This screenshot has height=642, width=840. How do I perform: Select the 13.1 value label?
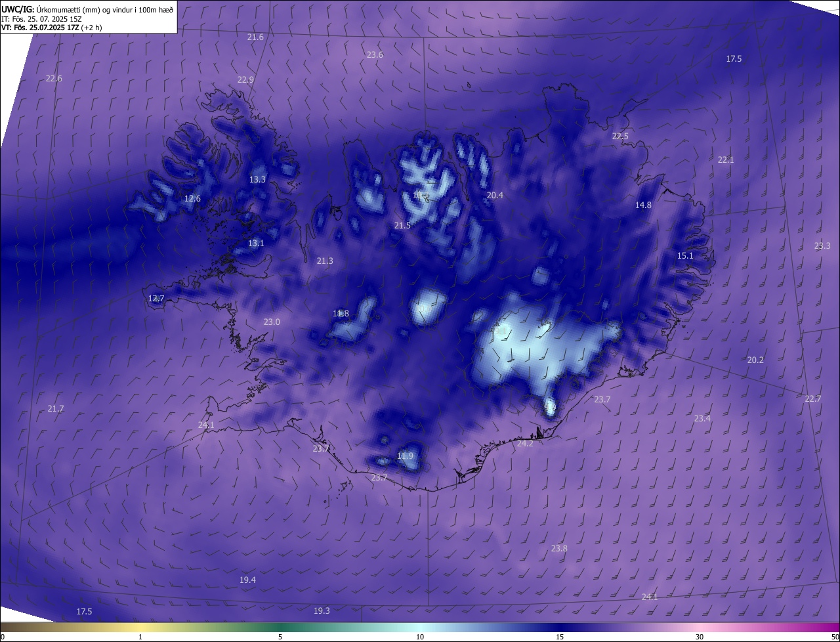tap(256, 244)
